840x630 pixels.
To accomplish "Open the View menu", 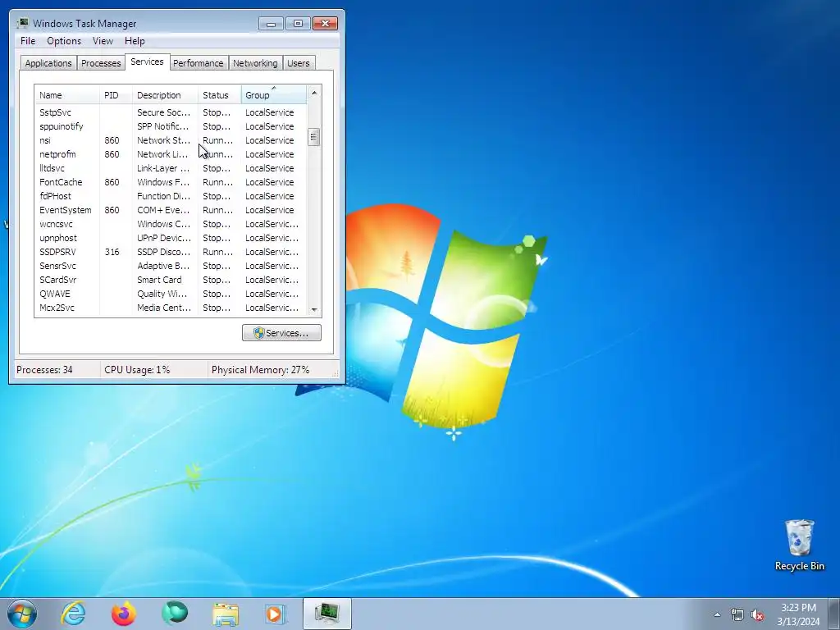I will pyautogui.click(x=103, y=41).
